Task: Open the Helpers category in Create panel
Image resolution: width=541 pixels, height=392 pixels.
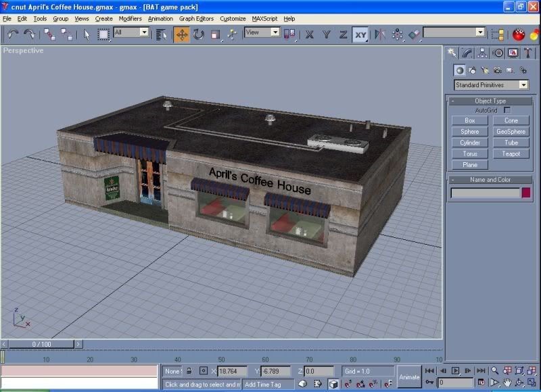Action: click(x=510, y=70)
